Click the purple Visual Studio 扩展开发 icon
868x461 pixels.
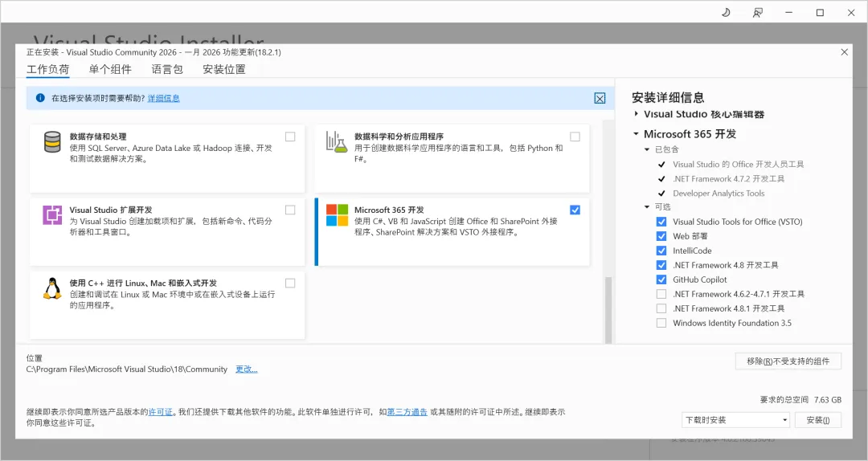[x=52, y=214]
